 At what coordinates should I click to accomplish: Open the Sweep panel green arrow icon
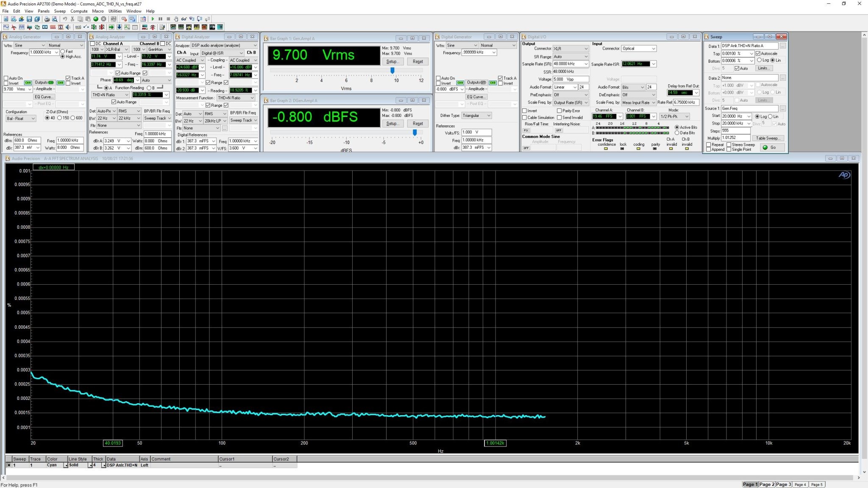pos(111,27)
